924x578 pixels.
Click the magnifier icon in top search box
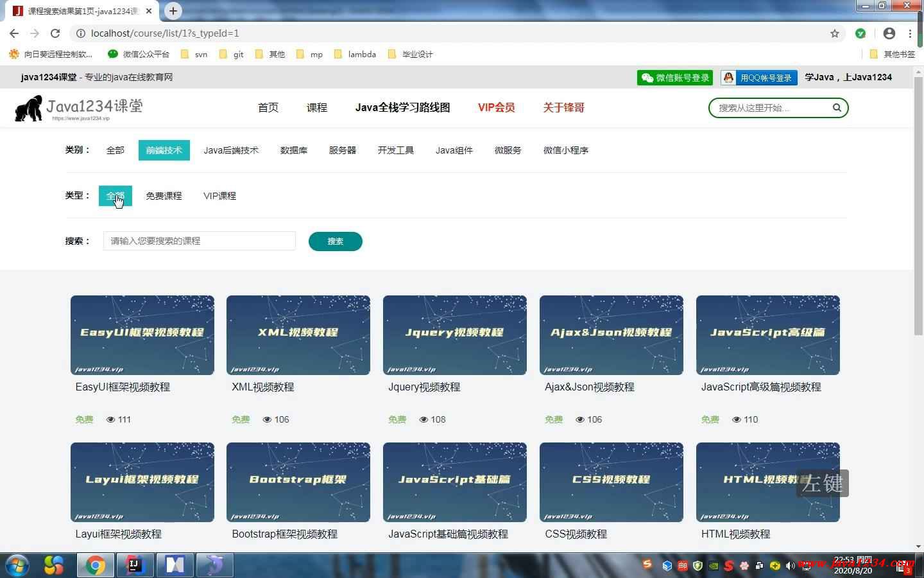[837, 108]
